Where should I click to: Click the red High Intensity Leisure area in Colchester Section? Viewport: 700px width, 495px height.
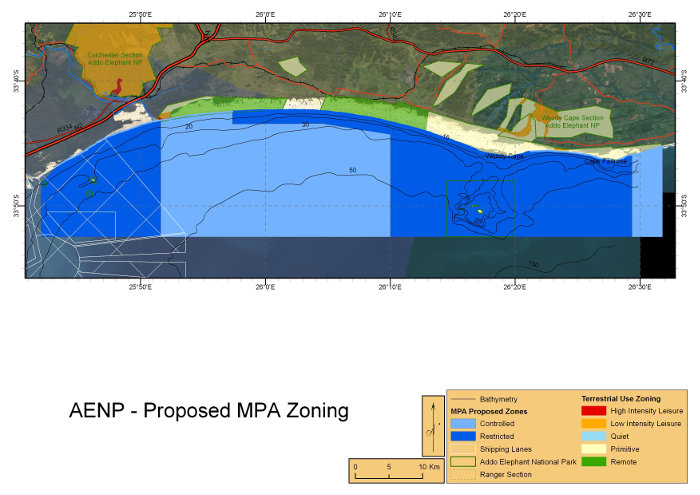117,87
